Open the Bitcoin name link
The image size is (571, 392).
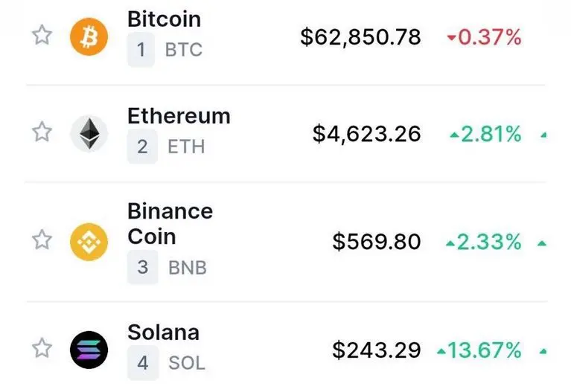(x=164, y=19)
